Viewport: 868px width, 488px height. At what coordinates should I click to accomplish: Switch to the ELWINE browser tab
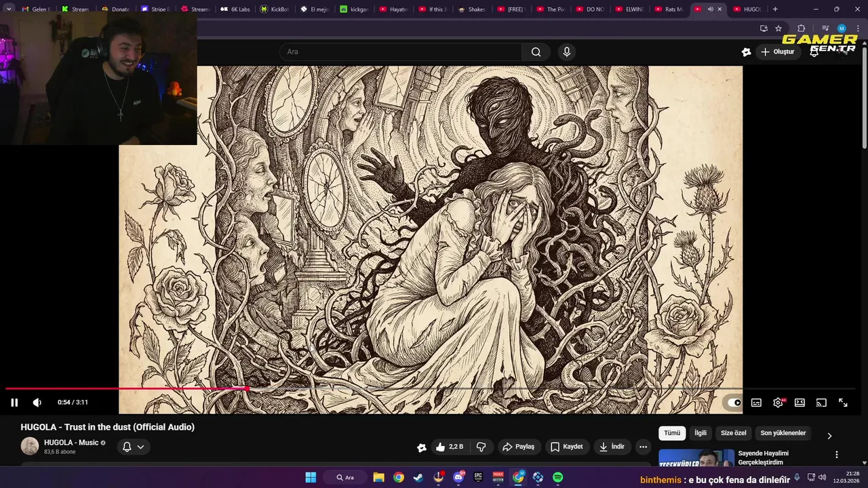pos(631,9)
